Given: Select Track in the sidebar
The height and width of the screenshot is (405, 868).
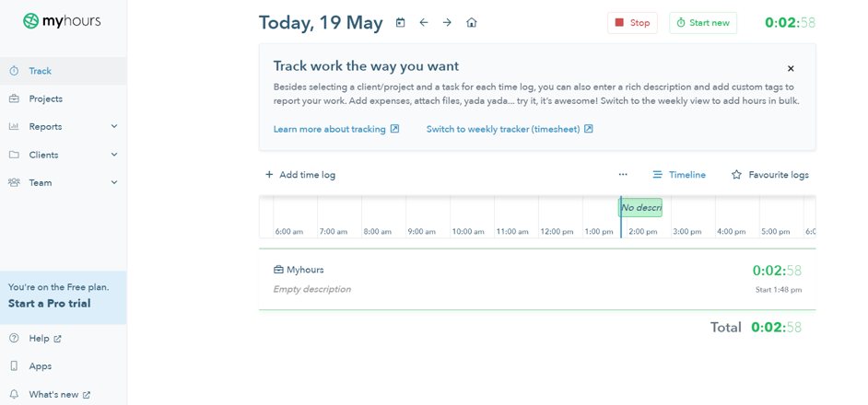Looking at the screenshot, I should [x=40, y=71].
